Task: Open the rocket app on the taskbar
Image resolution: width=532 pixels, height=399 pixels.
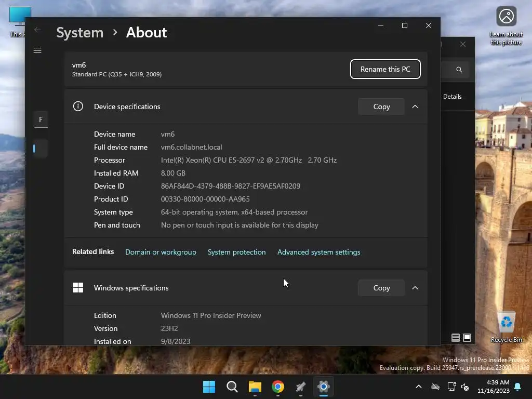Action: pyautogui.click(x=301, y=387)
